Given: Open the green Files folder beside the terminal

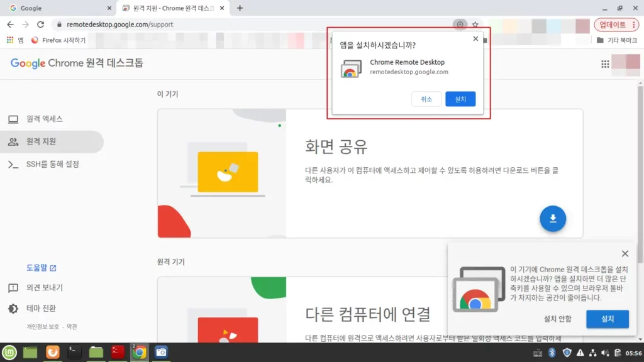Looking at the screenshot, I should point(96,353).
